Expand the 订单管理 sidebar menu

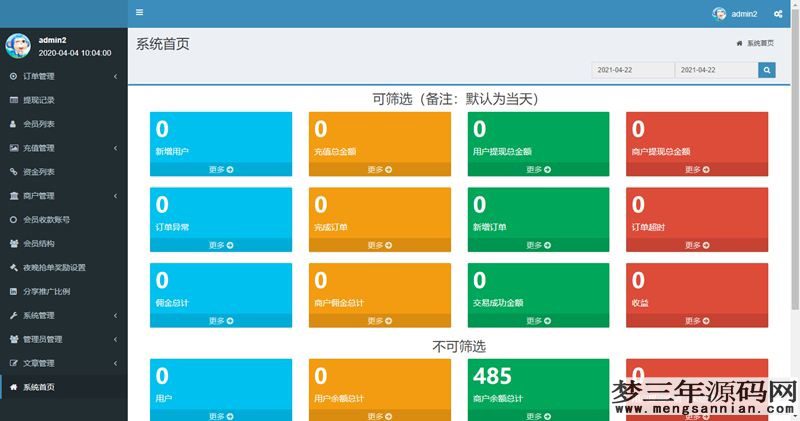coord(64,76)
